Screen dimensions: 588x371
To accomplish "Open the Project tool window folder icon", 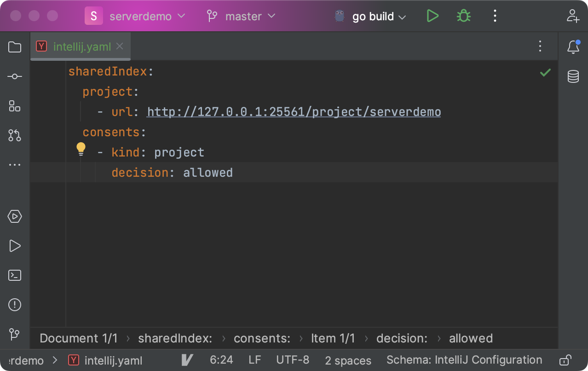I will (14, 47).
